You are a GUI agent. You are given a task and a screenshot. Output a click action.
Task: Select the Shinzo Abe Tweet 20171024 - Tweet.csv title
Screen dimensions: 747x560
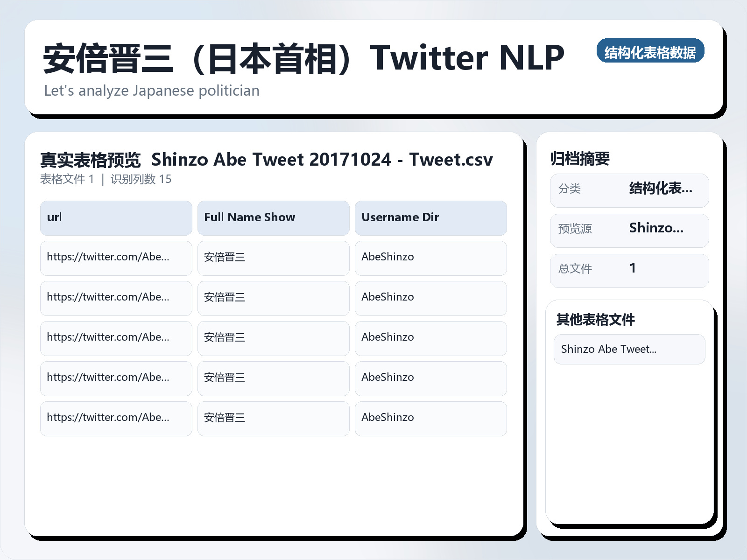tap(322, 160)
